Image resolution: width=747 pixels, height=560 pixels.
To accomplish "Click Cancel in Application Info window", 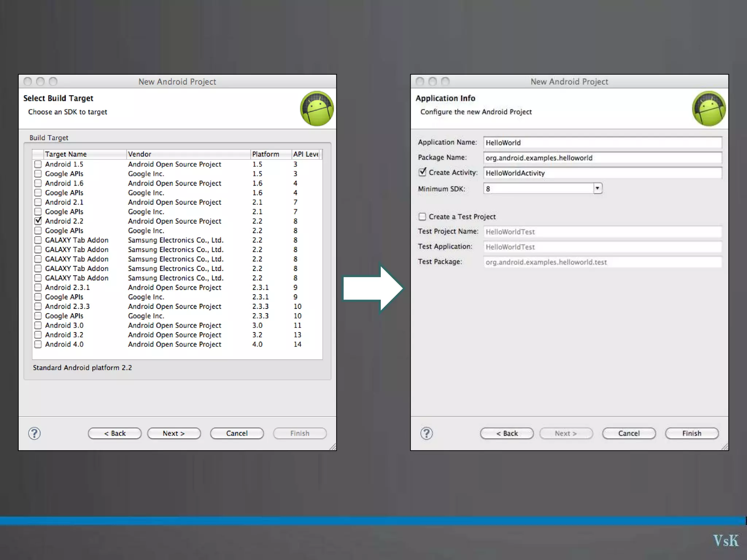I will [629, 433].
